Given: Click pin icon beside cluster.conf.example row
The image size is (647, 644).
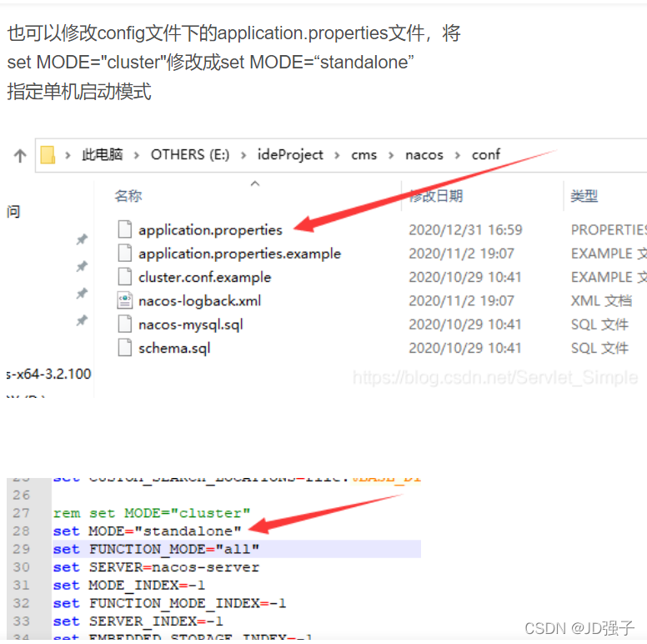Looking at the screenshot, I should (x=82, y=294).
